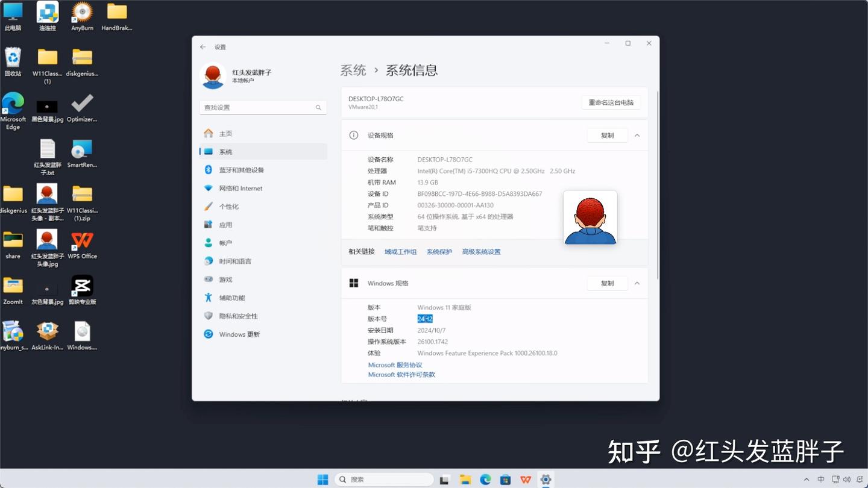Image resolution: width=868 pixels, height=488 pixels.
Task: Show hidden system tray icons chevron
Action: [807, 480]
